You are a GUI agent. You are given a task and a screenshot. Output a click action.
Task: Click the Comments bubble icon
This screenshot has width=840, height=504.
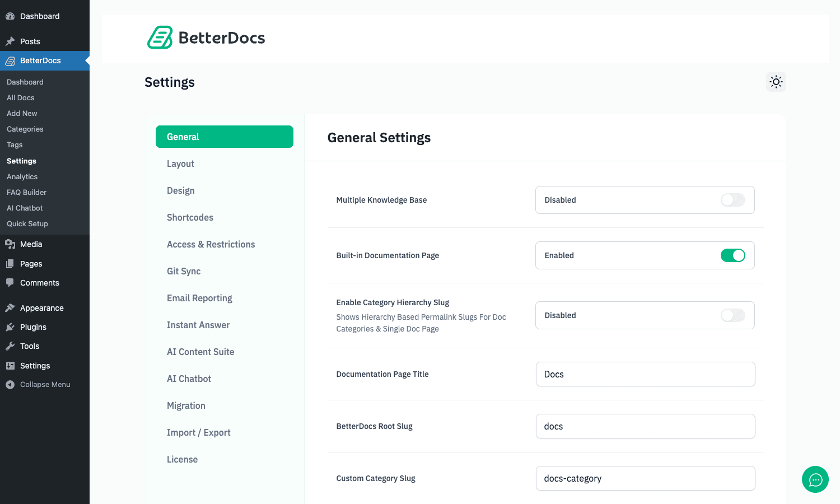pos(10,283)
